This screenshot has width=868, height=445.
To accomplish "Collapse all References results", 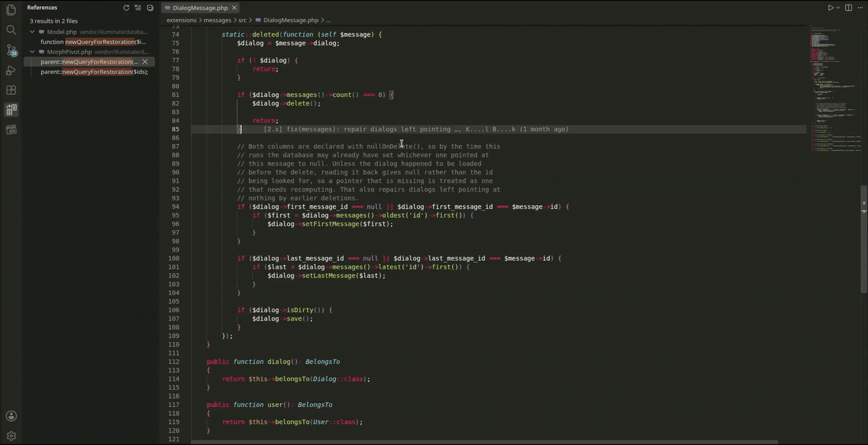I will 150,7.
